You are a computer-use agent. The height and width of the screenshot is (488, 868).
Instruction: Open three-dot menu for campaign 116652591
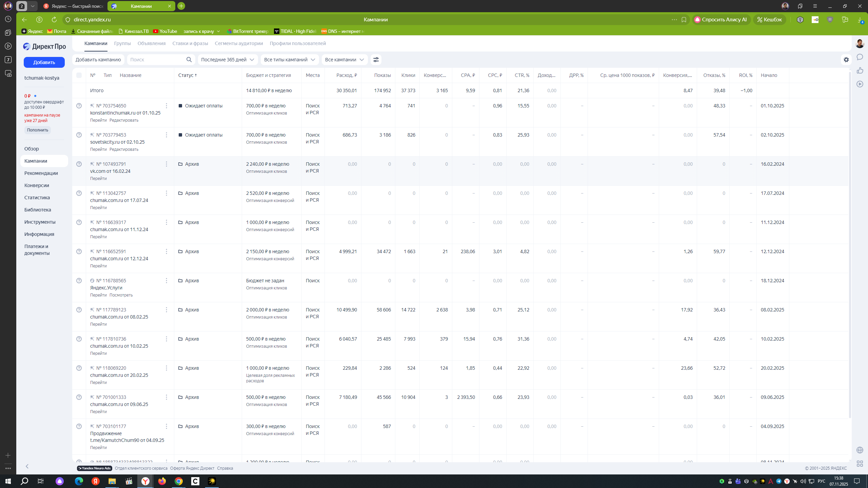point(166,251)
